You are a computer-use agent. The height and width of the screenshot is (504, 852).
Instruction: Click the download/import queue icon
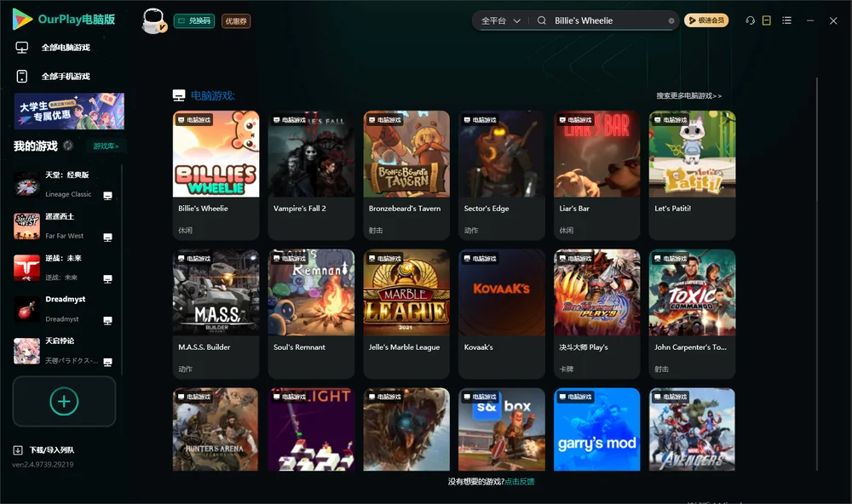(x=18, y=450)
